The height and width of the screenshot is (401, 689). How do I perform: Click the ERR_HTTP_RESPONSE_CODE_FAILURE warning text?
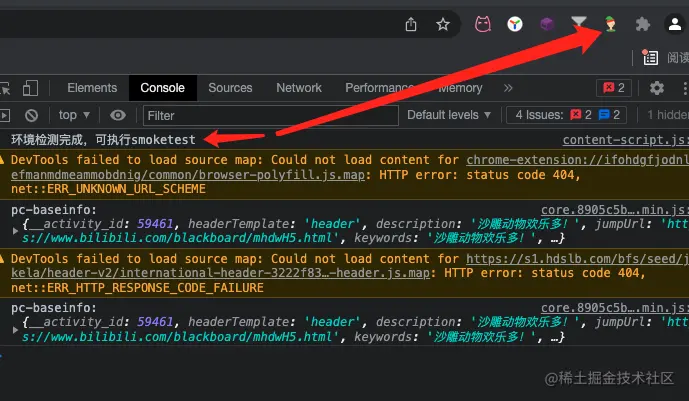(x=137, y=288)
